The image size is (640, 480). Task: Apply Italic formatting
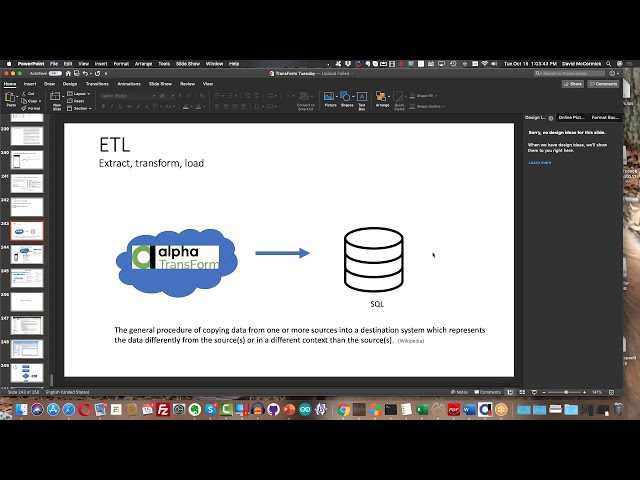(x=112, y=107)
